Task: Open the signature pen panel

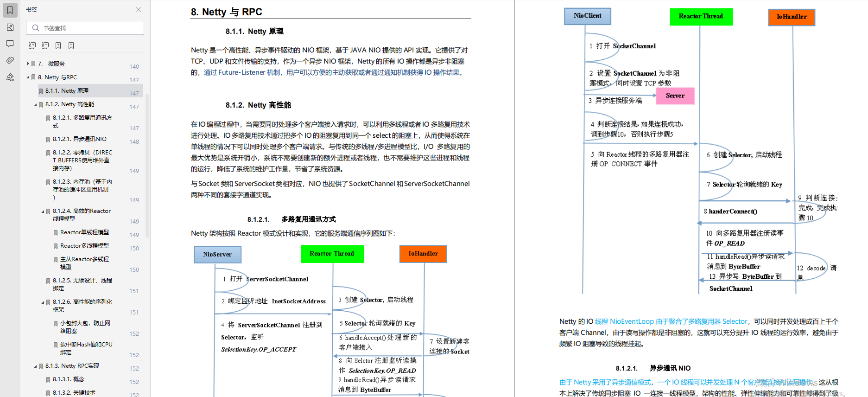Action: coord(10,77)
